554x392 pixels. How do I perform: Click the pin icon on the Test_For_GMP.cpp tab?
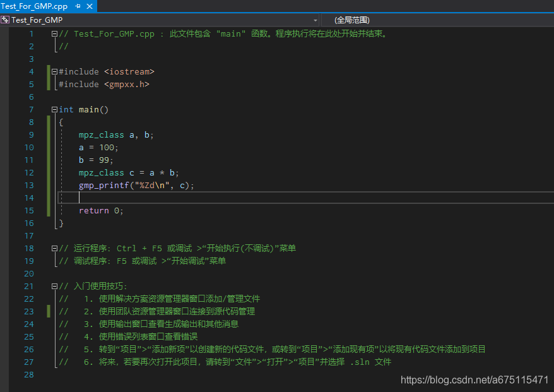[x=77, y=6]
